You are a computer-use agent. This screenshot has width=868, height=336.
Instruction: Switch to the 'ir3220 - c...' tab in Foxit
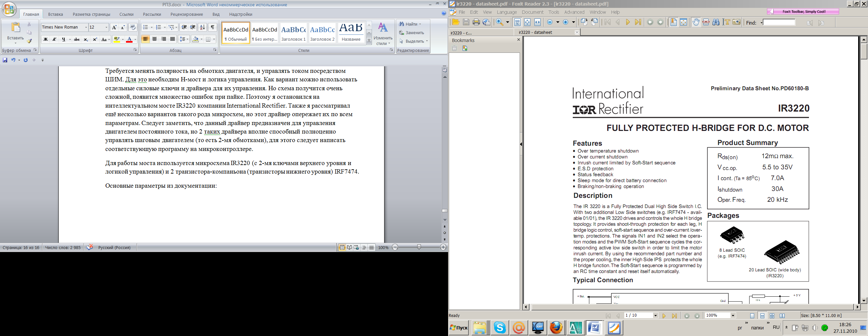[482, 33]
